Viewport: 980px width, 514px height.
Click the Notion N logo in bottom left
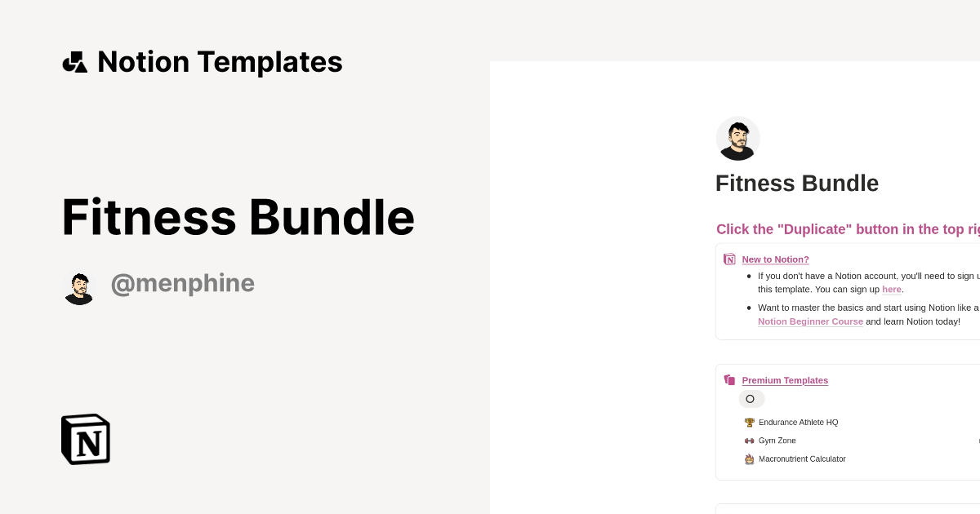click(x=85, y=439)
